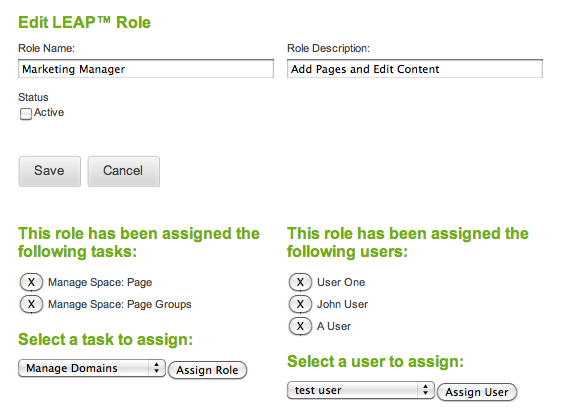The image size is (564, 420).
Task: Click the Assign Role button
Action: [x=208, y=370]
